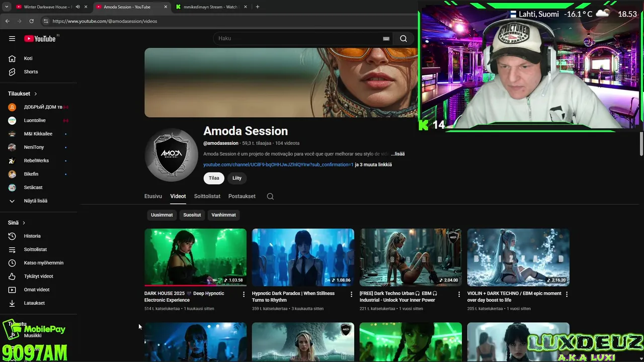Open a new browser tab
The height and width of the screenshot is (362, 644).
click(258, 7)
